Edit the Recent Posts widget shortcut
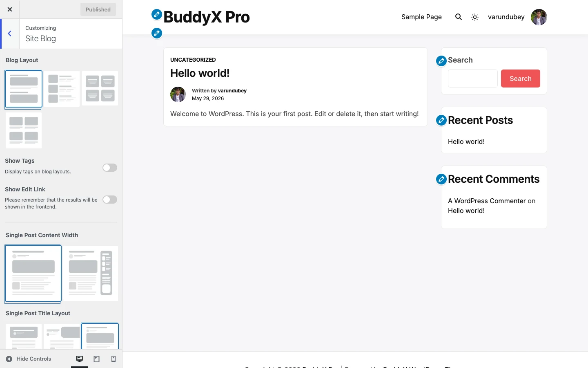 441,120
